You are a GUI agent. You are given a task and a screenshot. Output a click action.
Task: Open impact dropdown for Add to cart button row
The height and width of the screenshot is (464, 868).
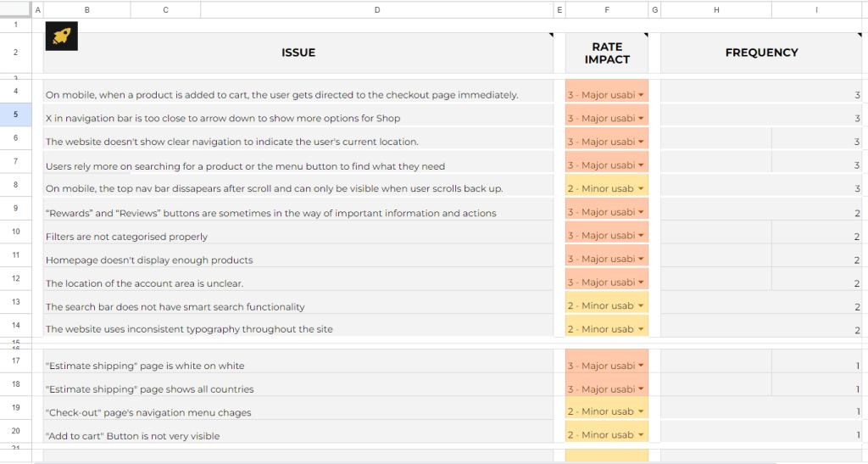641,435
